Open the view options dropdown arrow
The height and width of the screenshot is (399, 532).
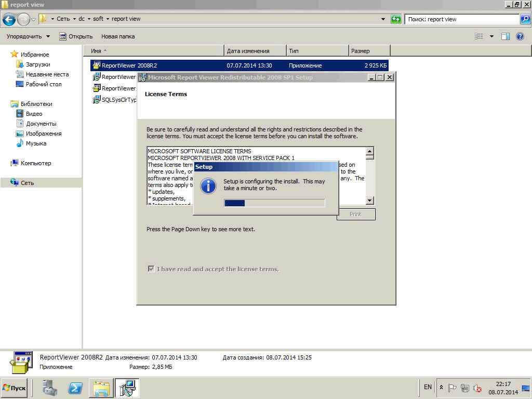click(x=491, y=36)
